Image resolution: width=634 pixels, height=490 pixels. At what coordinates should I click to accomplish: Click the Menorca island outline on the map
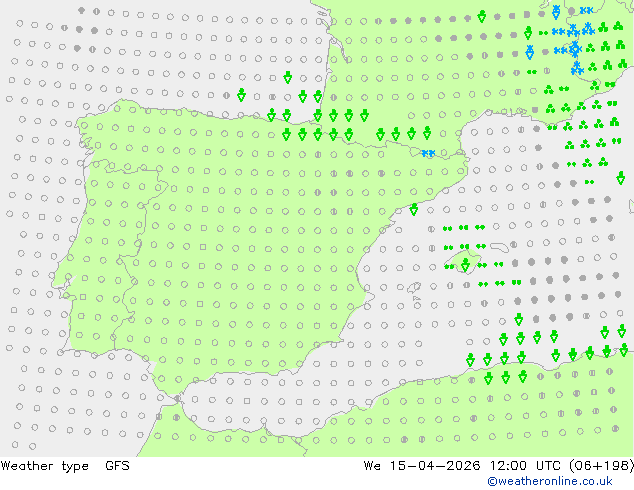(x=500, y=247)
